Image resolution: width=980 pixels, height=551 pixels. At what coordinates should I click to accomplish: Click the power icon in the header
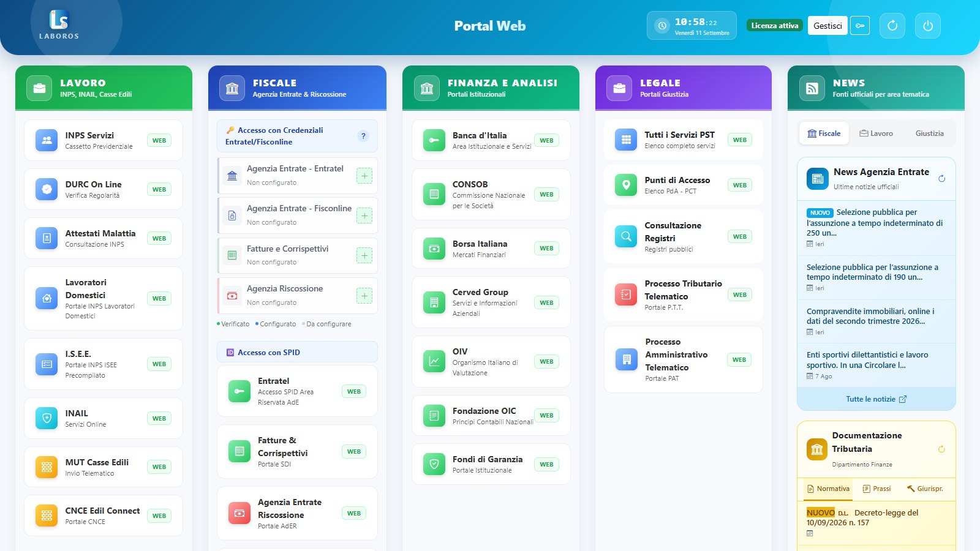click(928, 26)
